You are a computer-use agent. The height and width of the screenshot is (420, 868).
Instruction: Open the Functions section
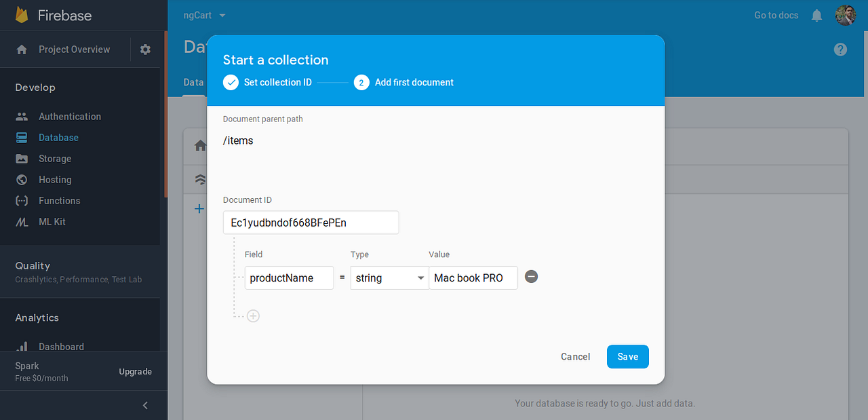[x=60, y=200]
